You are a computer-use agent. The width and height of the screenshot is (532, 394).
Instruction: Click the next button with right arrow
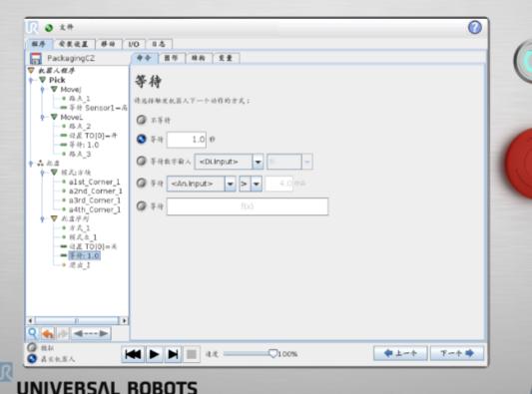coord(457,353)
